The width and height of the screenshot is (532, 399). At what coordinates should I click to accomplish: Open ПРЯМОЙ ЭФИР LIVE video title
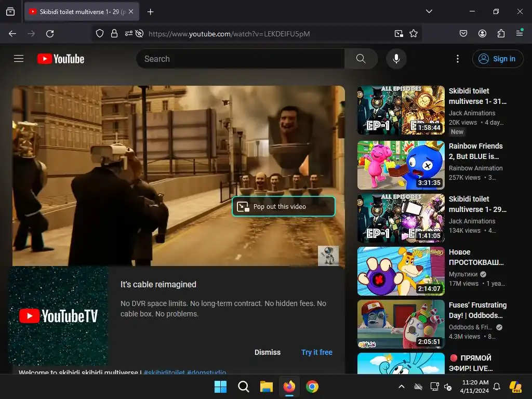point(471,363)
